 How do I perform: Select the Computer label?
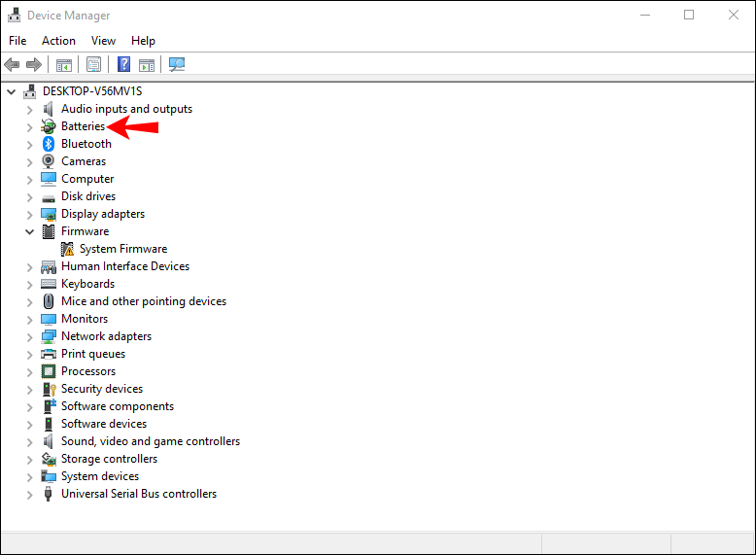coord(87,179)
